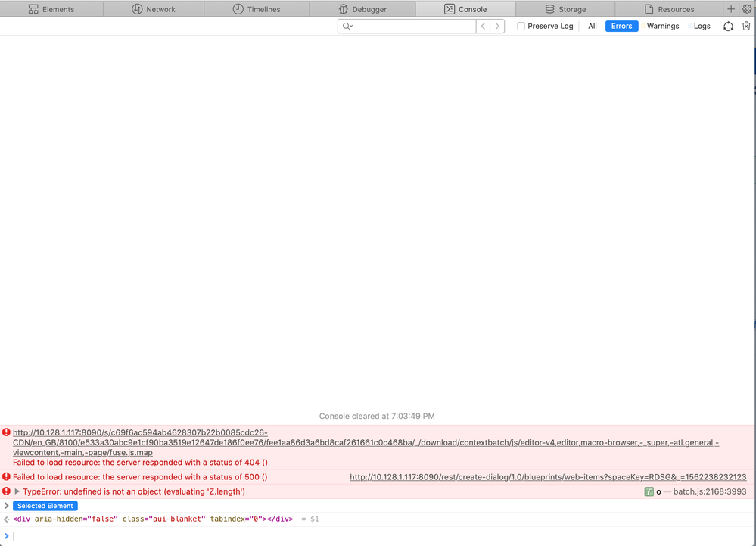Switch the console filter to Warnings

pos(663,26)
